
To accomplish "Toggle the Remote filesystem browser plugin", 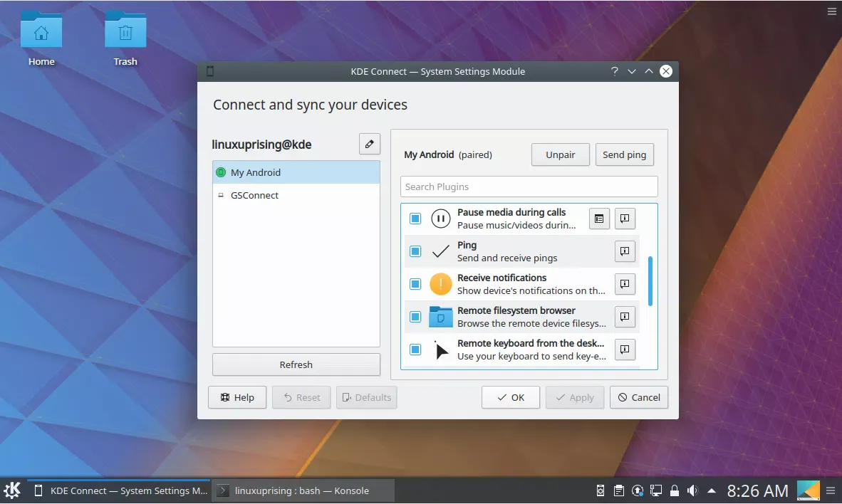I will [415, 317].
